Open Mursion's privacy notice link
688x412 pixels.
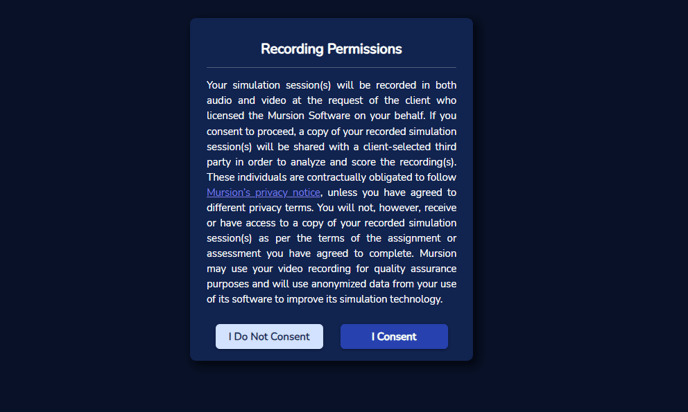(263, 193)
